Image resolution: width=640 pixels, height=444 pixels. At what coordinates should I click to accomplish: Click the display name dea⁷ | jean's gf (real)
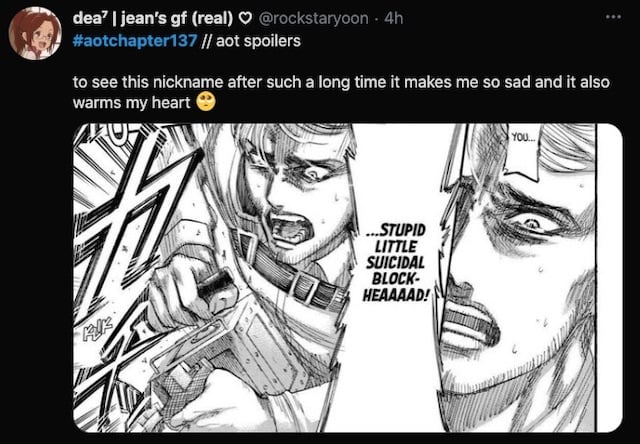pyautogui.click(x=153, y=18)
